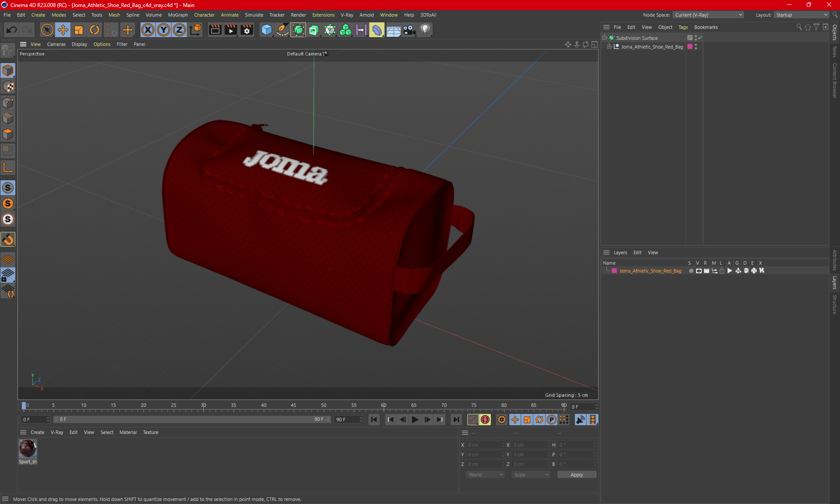Toggle Locked Workplane icon

coord(8,275)
